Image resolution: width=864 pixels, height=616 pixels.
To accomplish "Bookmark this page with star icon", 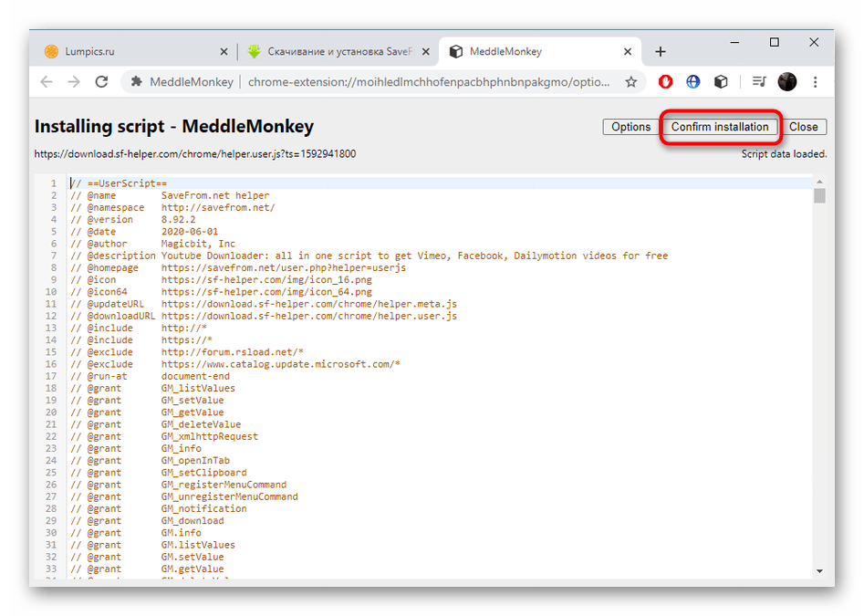I will 630,81.
